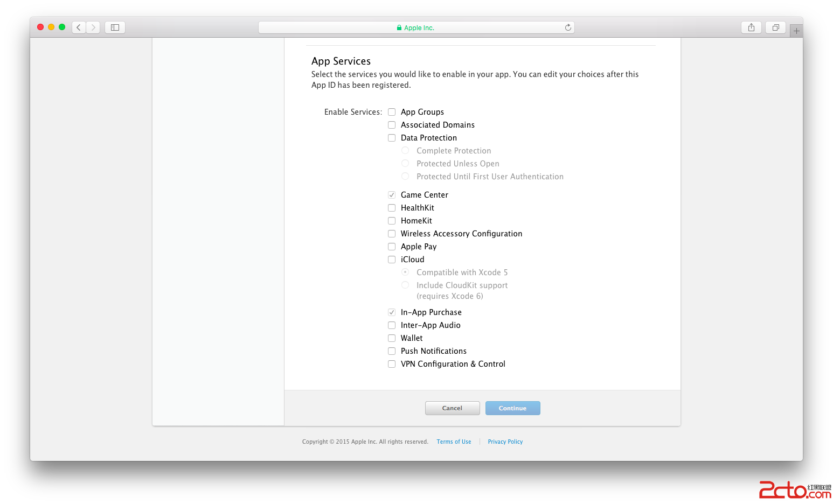This screenshot has height=504, width=833.
Task: Enable HomeKit service
Action: coord(392,221)
